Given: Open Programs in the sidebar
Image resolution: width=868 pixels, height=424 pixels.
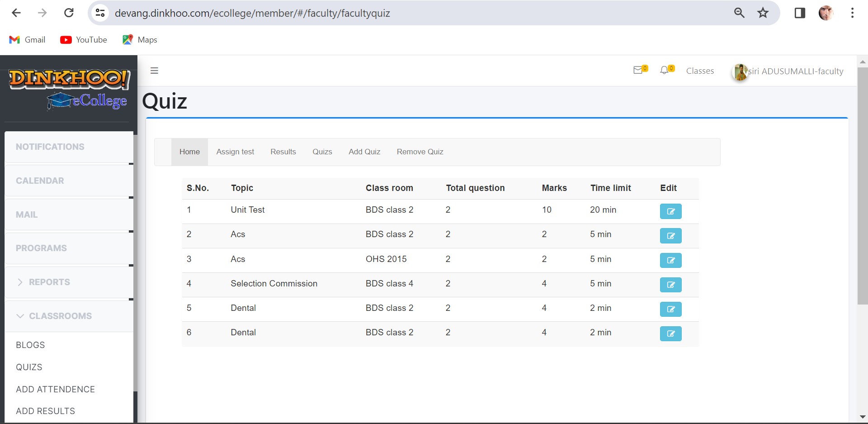Looking at the screenshot, I should tap(69, 248).
